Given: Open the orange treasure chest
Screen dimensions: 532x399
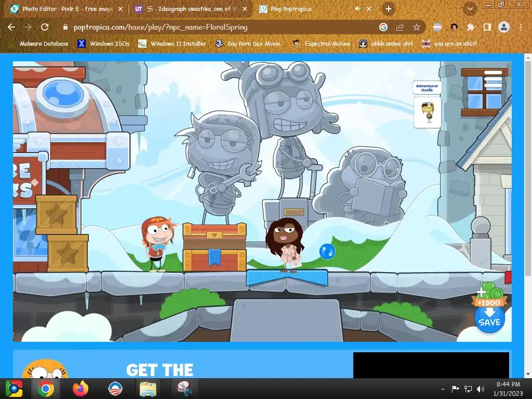Looking at the screenshot, I should click(215, 247).
